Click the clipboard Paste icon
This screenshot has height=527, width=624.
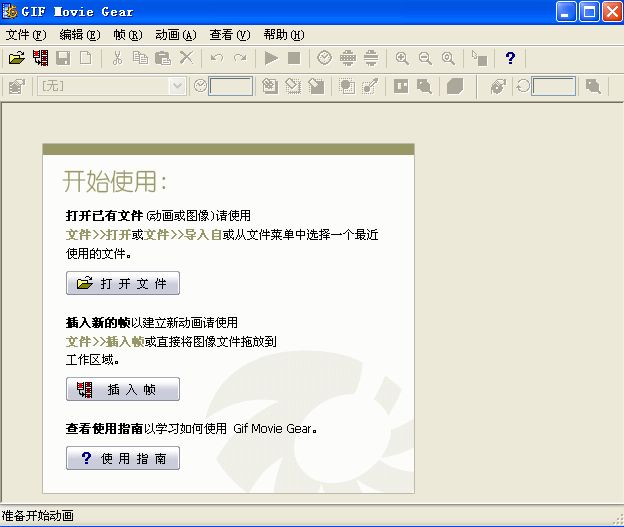[162, 58]
